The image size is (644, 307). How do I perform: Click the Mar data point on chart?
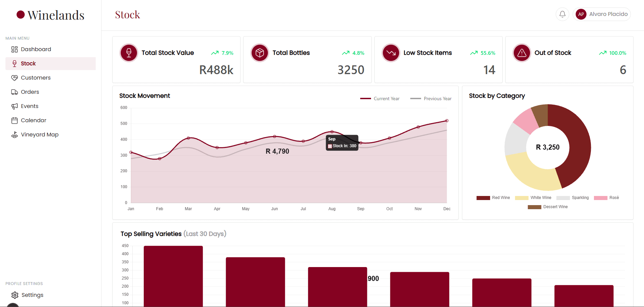point(188,138)
